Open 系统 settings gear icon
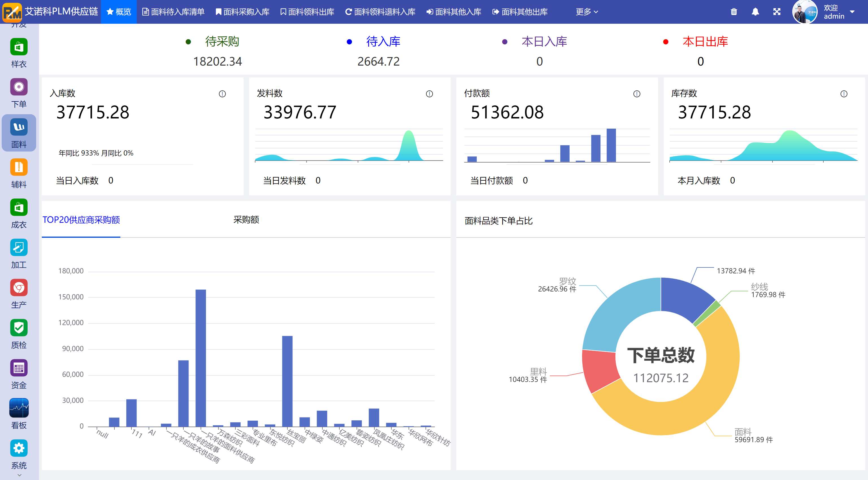 (19, 448)
